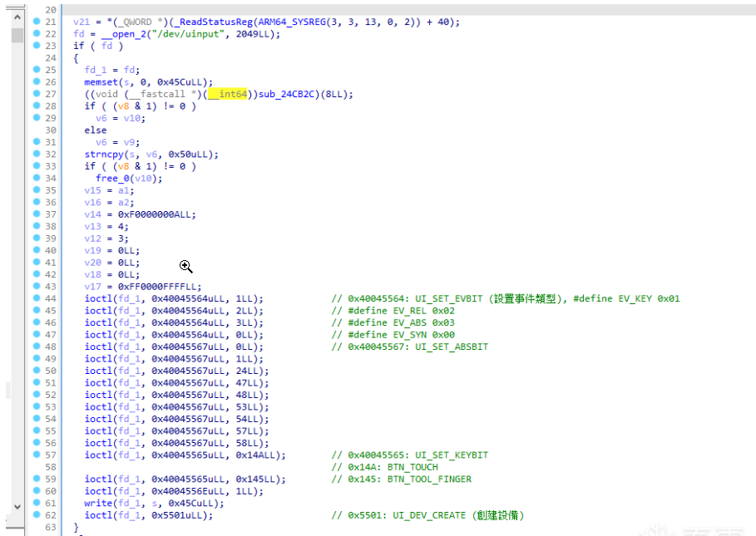Click the scrollbar up arrow
Screen dimensions: 756x536
pos(17,17)
